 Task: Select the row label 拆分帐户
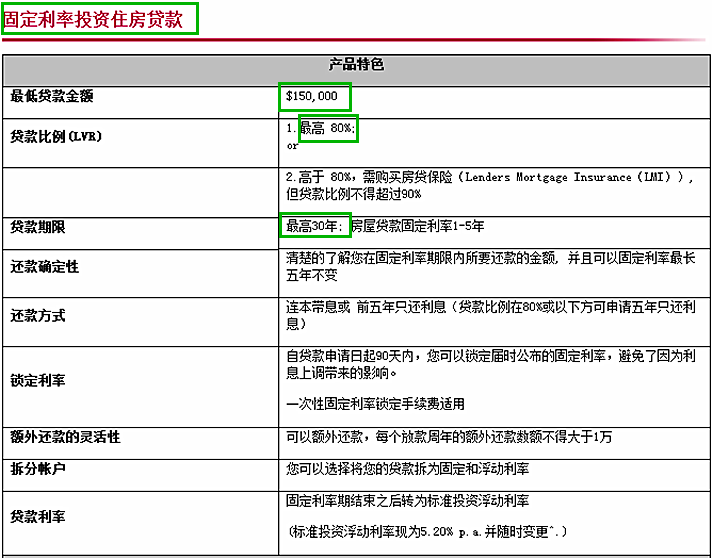38,469
